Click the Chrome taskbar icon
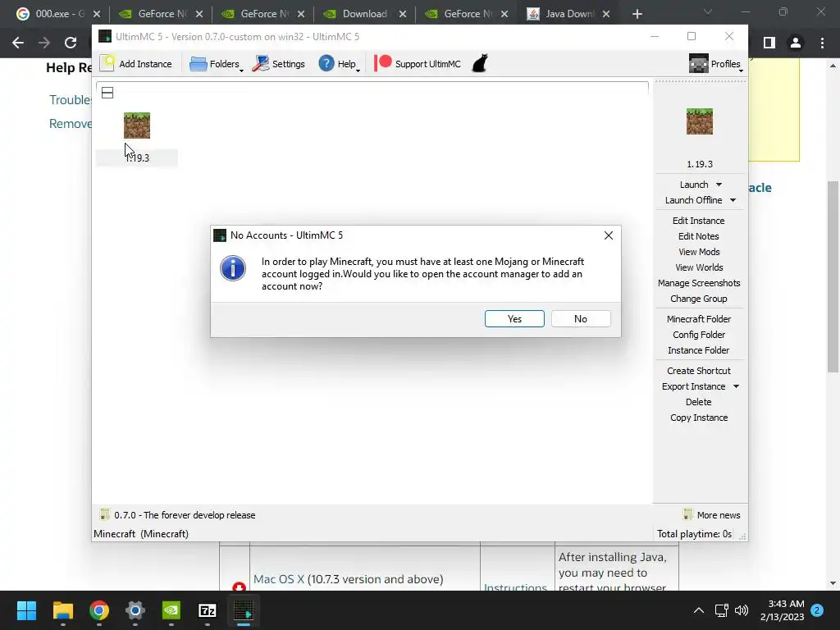The width and height of the screenshot is (840, 630). [x=99, y=610]
